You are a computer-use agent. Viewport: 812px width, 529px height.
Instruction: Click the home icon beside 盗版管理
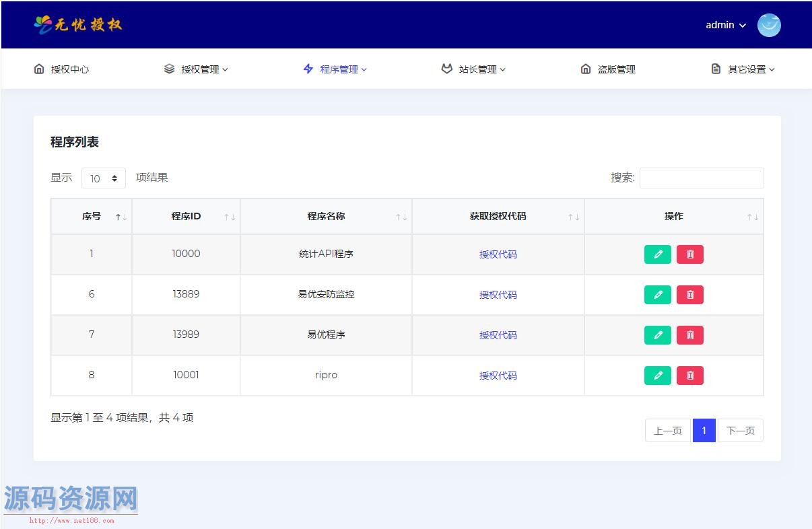(586, 69)
